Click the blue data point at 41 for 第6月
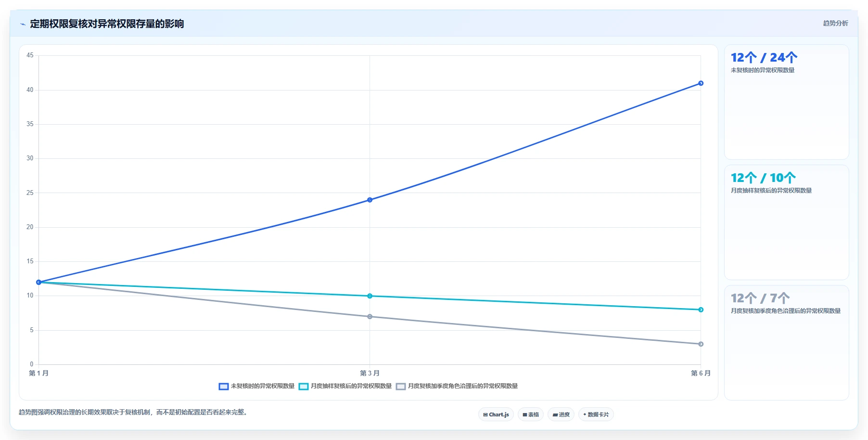Image resolution: width=868 pixels, height=440 pixels. point(701,83)
